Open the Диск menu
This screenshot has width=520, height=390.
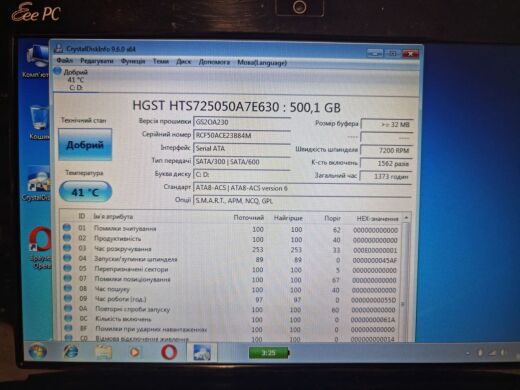click(184, 62)
